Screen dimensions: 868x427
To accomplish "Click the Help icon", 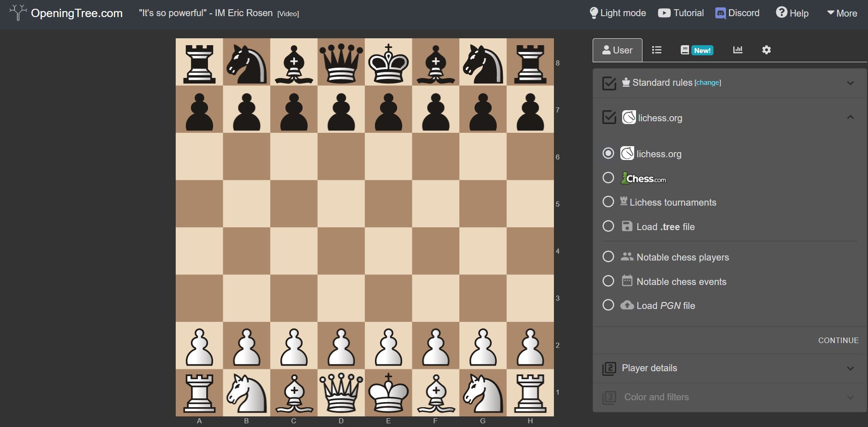I will pyautogui.click(x=781, y=12).
